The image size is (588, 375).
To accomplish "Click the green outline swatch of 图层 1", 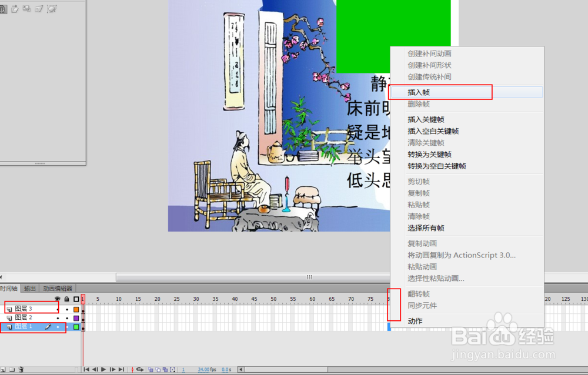I will pos(76,327).
